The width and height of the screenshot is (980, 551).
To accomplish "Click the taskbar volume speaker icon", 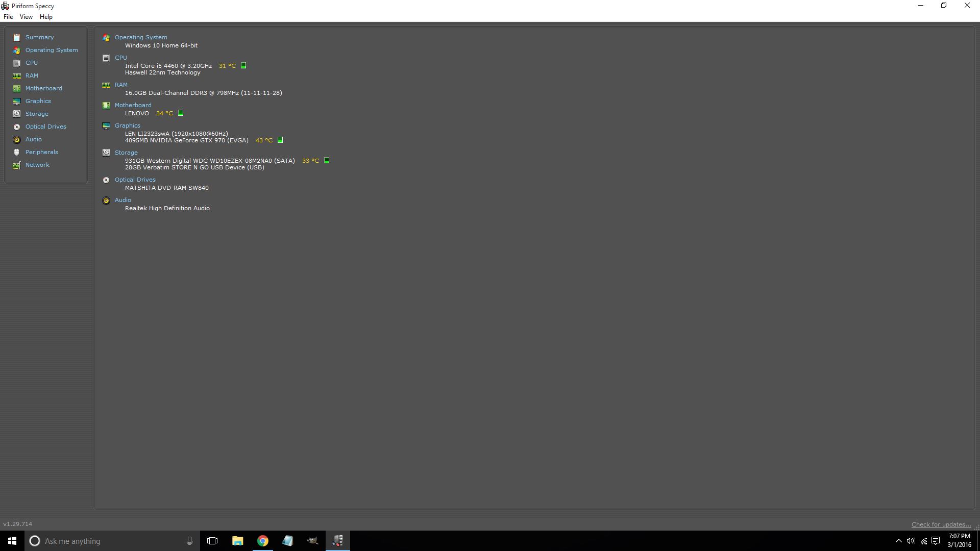I will [x=911, y=541].
